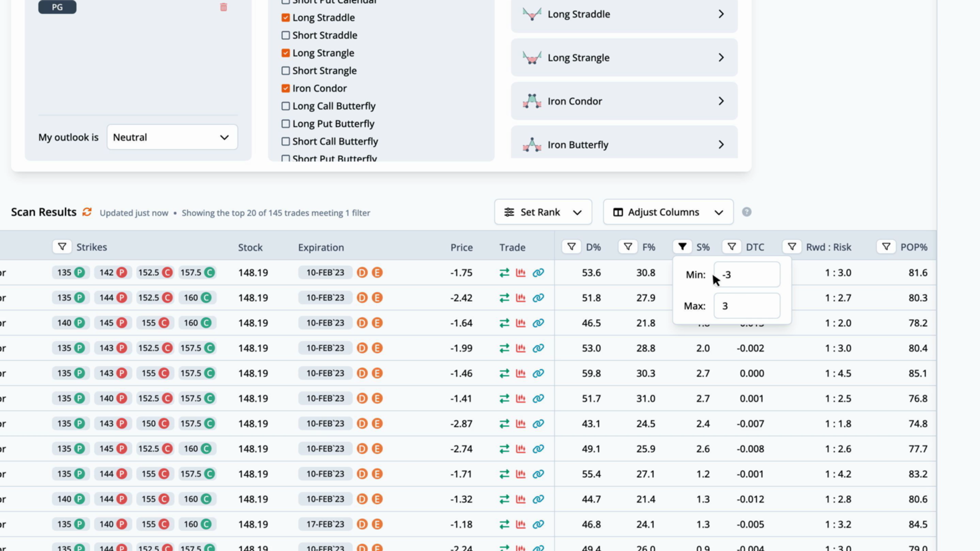This screenshot has height=551, width=980.
Task: Click the PG ticker tag
Action: (57, 7)
